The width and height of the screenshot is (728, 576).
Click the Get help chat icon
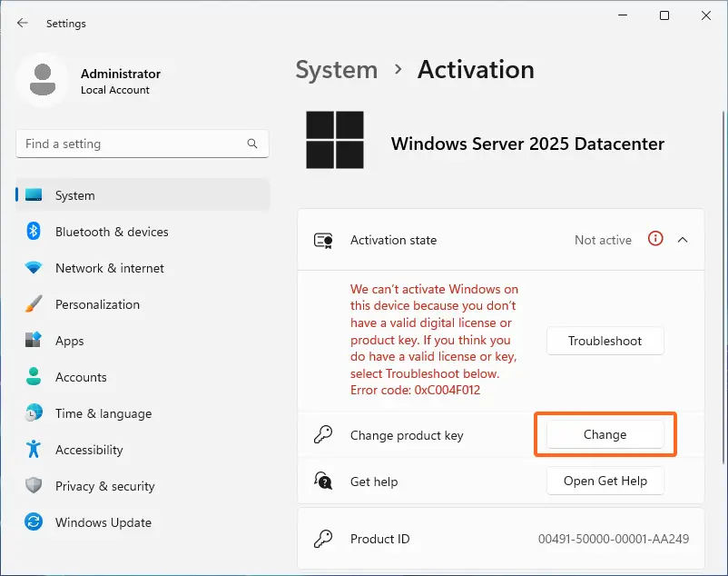coord(323,481)
